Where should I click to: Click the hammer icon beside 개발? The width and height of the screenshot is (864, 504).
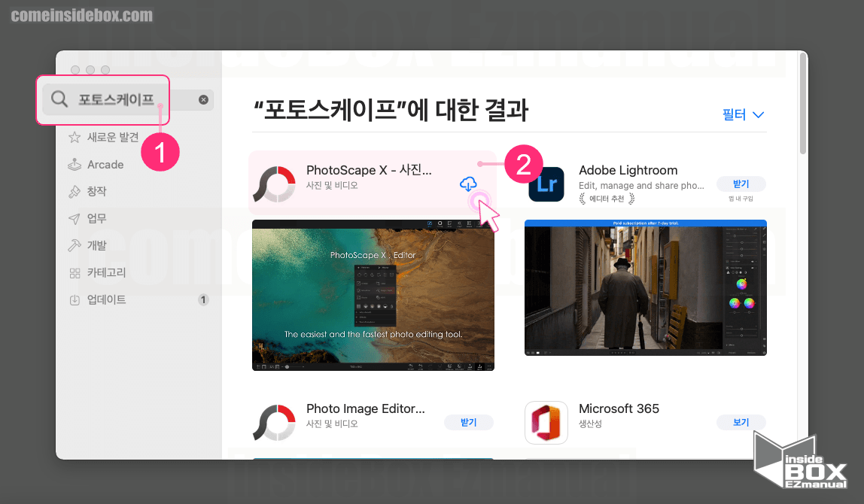[75, 245]
